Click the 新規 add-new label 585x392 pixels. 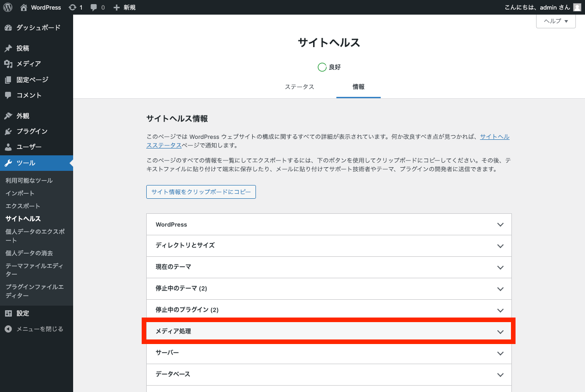[x=129, y=8]
